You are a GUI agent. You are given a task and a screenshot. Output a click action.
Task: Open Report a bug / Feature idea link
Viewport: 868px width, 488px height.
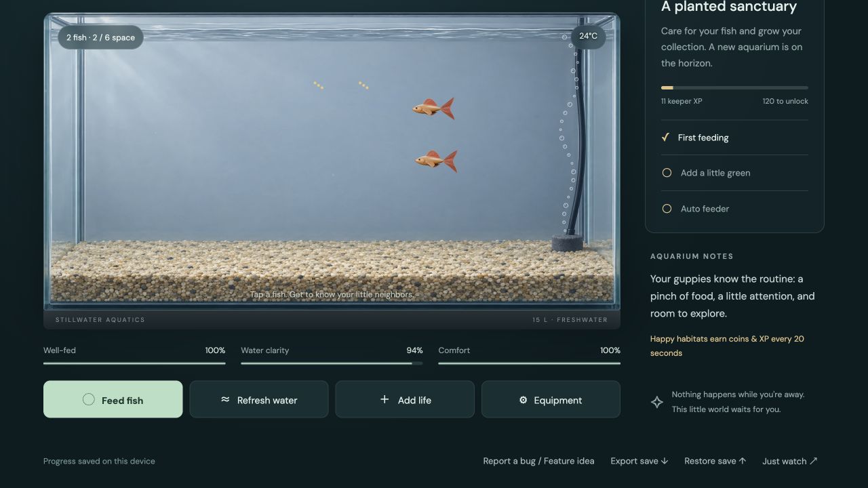(x=538, y=461)
